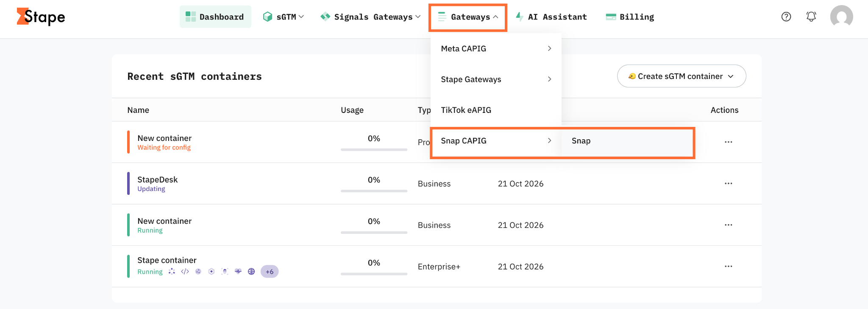
Task: Open actions menu for Stape container row
Action: tap(728, 267)
